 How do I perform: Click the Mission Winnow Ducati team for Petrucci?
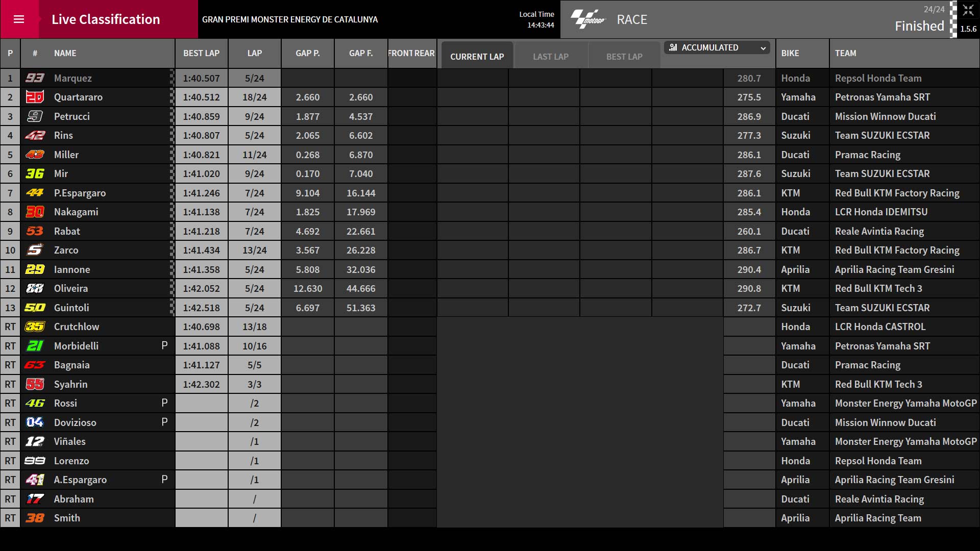click(x=885, y=116)
